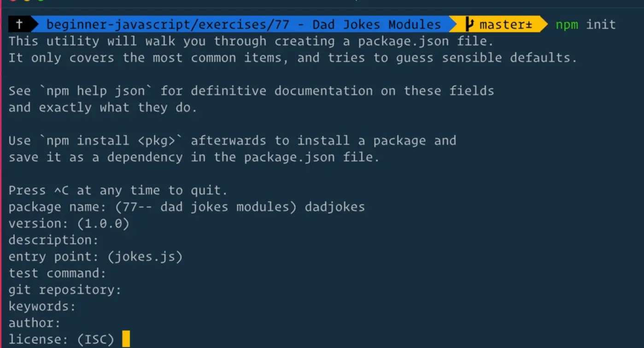Viewport: 644px width, 348px height.
Task: Click the author: prompt line
Action: [x=35, y=323]
